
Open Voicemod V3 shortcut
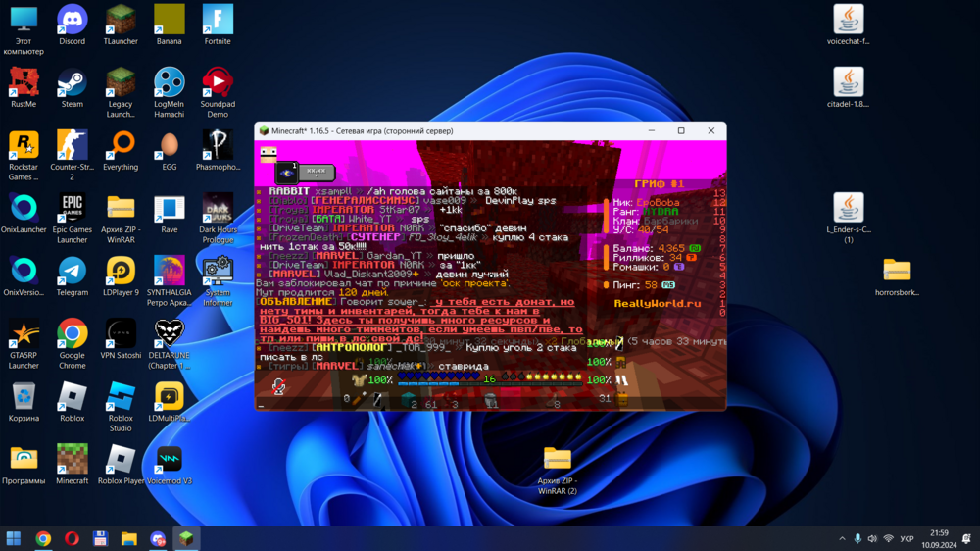170,465
